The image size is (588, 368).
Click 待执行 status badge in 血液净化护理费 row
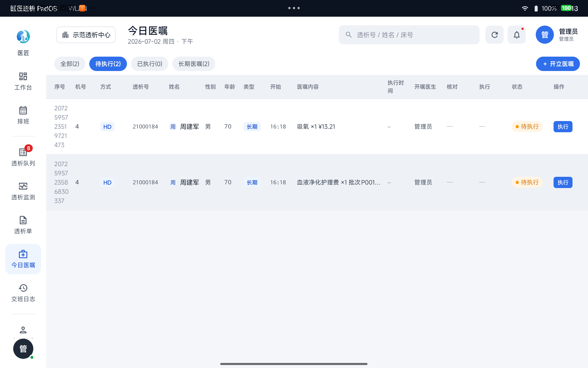pyautogui.click(x=527, y=183)
